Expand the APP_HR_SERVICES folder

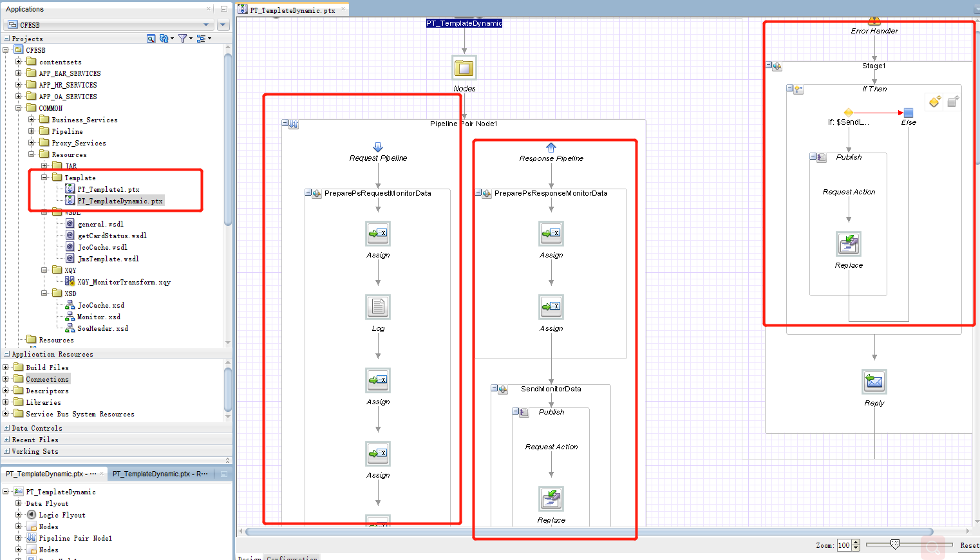point(19,84)
